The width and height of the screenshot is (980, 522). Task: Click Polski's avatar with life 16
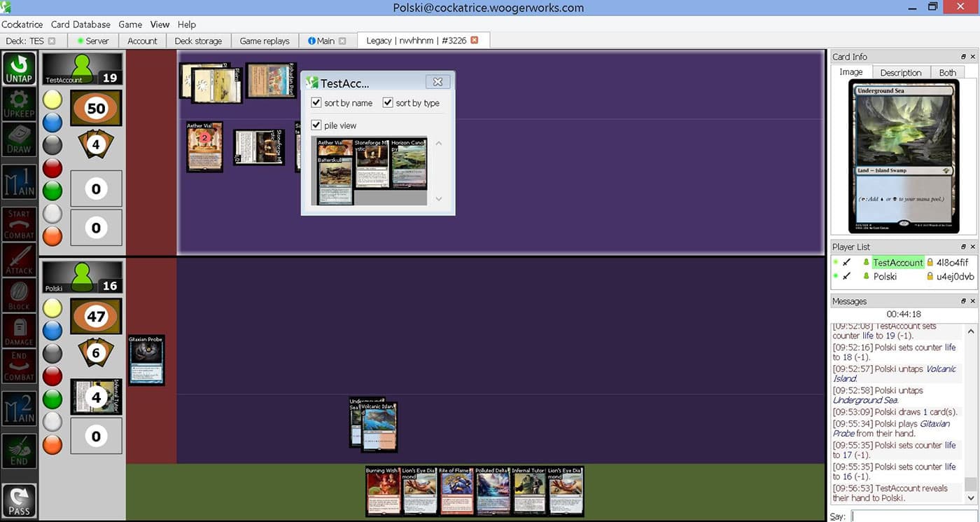point(83,277)
